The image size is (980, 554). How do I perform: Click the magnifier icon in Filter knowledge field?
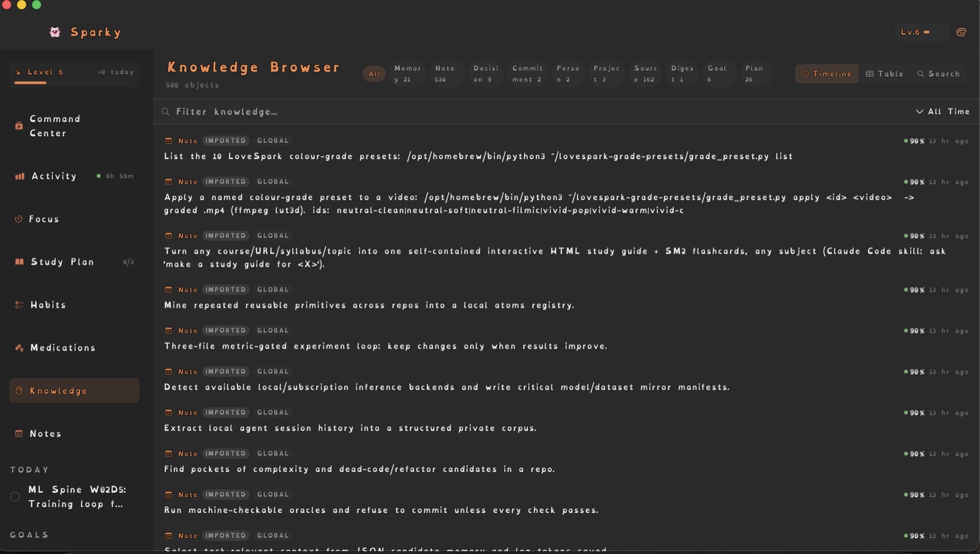[165, 112]
